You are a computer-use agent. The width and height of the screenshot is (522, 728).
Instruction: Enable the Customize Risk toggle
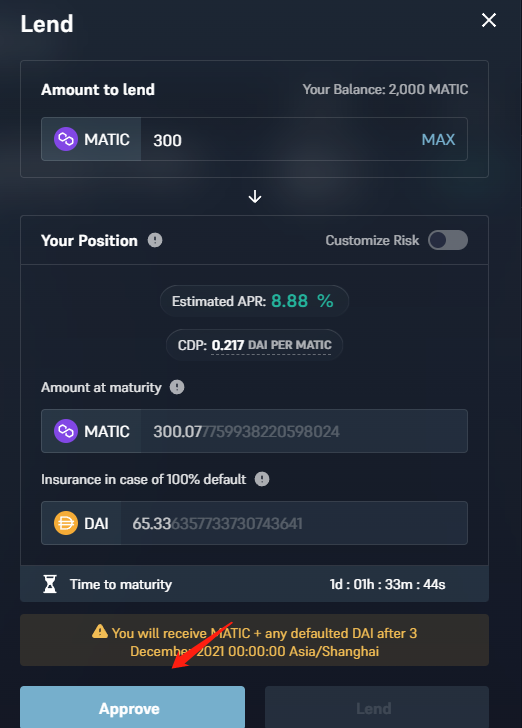(x=448, y=240)
